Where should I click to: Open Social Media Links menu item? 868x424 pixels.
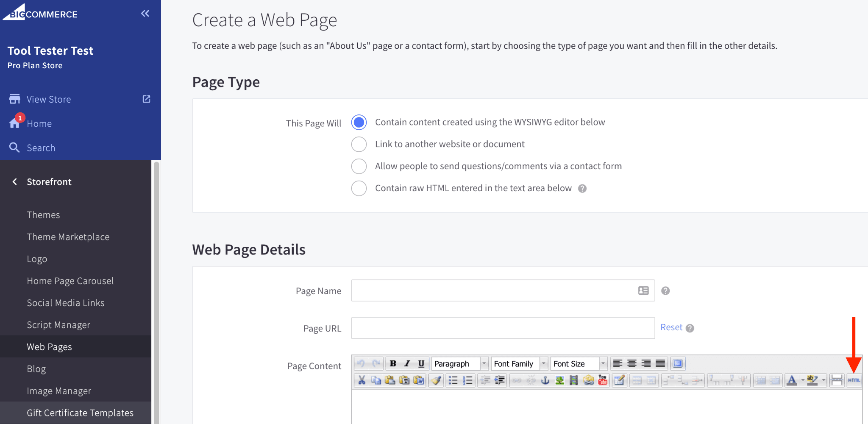tap(65, 303)
